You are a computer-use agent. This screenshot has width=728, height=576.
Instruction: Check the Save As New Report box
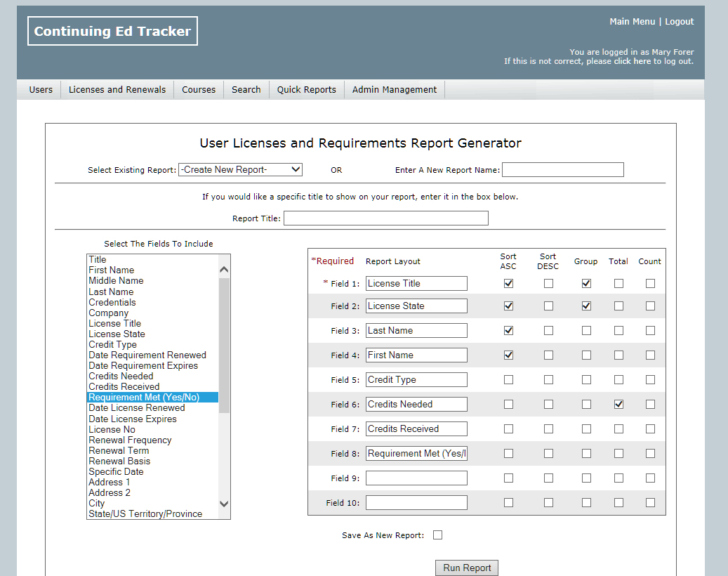point(438,535)
